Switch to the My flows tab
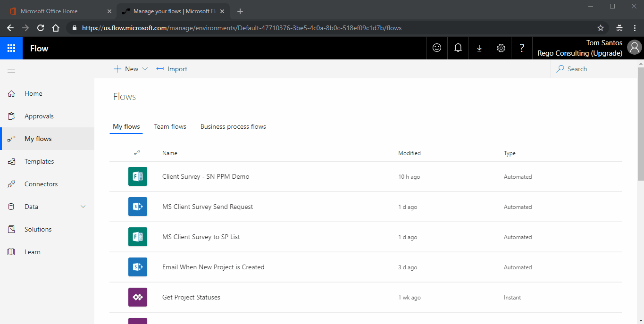The height and width of the screenshot is (324, 644). (126, 126)
